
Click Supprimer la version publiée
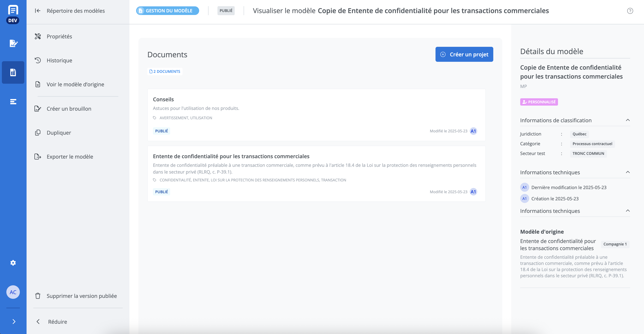click(82, 296)
